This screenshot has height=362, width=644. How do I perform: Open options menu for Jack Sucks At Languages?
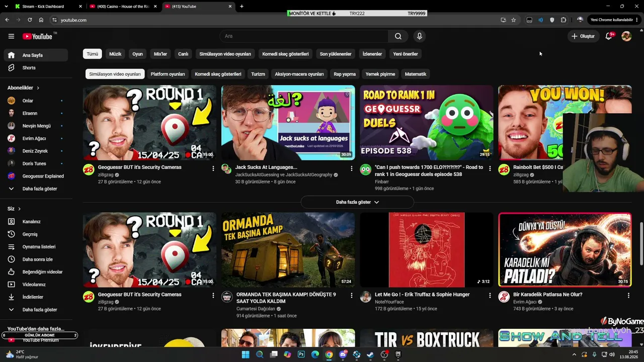click(x=352, y=168)
